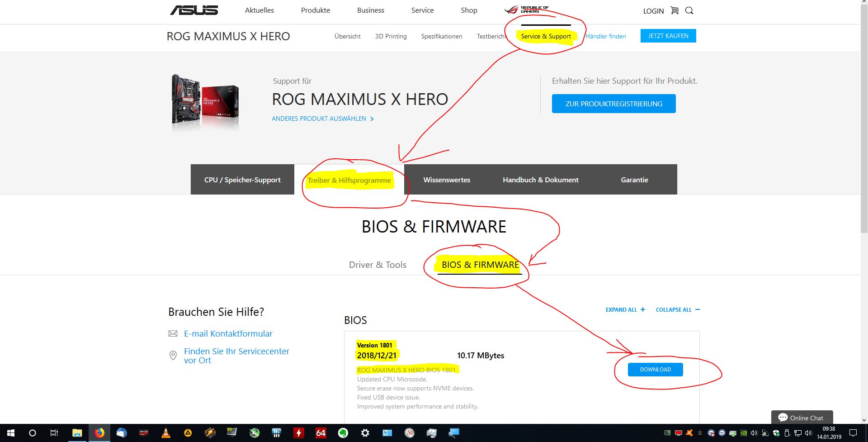Open the shopping cart icon
This screenshot has height=442, width=868.
click(675, 10)
